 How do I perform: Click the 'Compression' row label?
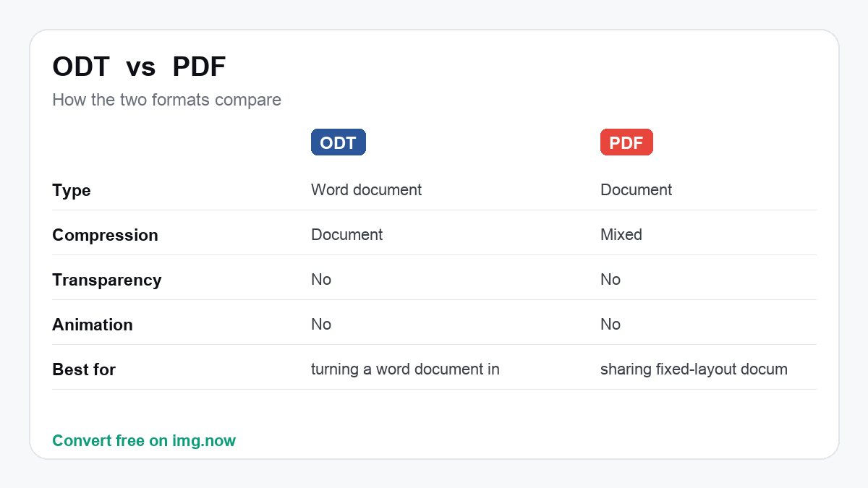(105, 235)
